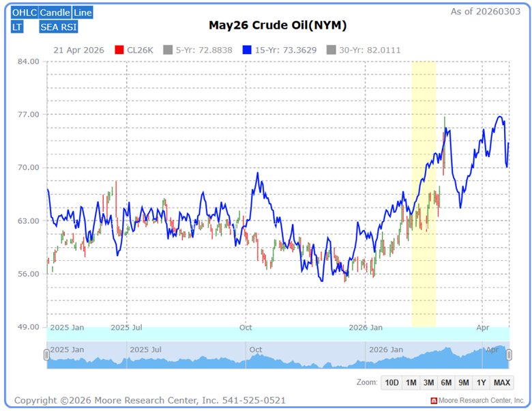This screenshot has height=411, width=532.
Task: Set zoom range to 3M
Action: tap(428, 383)
